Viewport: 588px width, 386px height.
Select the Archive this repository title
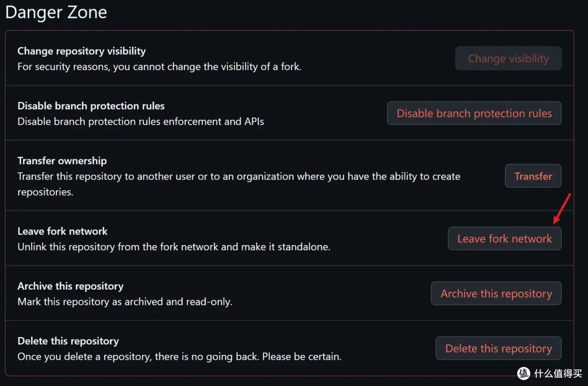point(70,286)
